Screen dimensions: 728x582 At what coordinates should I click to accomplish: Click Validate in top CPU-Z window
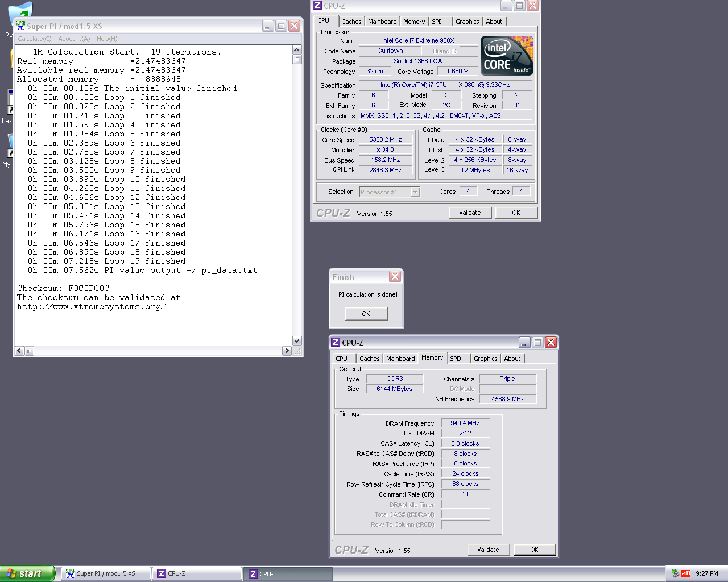(470, 213)
